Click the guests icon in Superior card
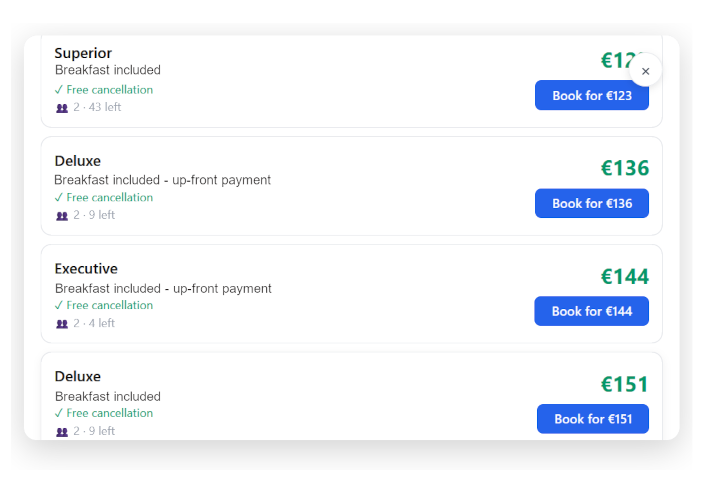This screenshot has height=495, width=706. pyautogui.click(x=62, y=108)
